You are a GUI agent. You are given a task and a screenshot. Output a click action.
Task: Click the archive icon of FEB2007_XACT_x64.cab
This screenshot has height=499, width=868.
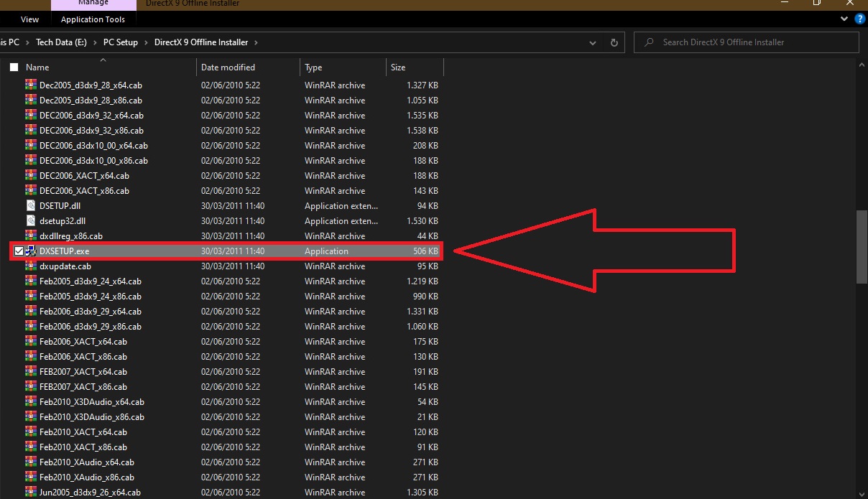pyautogui.click(x=31, y=371)
